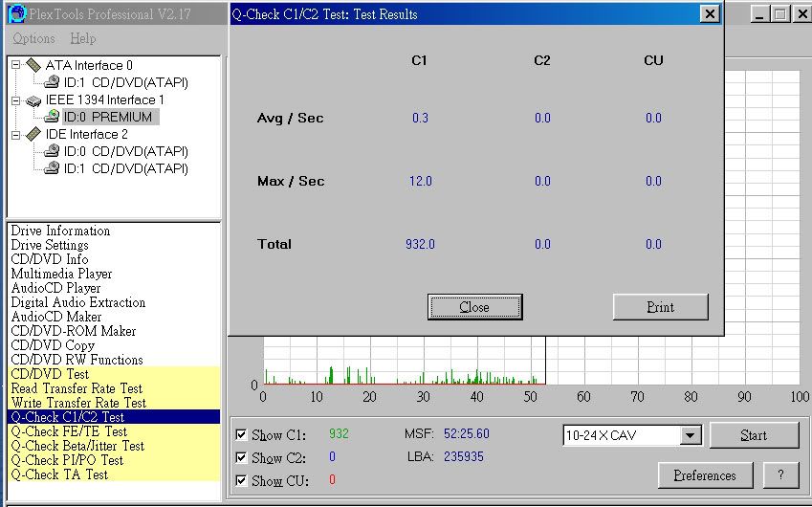The width and height of the screenshot is (812, 507).
Task: Select Q-Check FE/TE Test entry
Action: pyautogui.click(x=114, y=431)
